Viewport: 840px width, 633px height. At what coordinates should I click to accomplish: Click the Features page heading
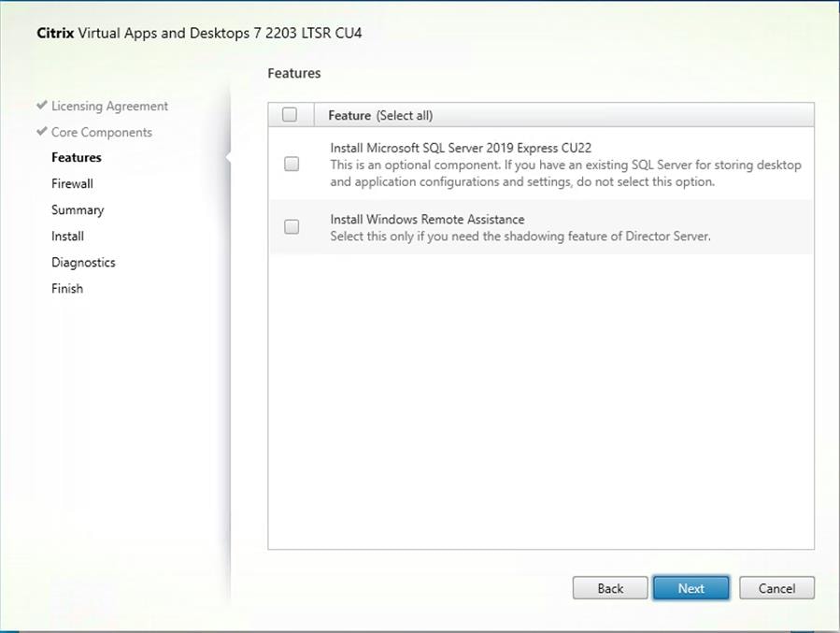[x=293, y=73]
